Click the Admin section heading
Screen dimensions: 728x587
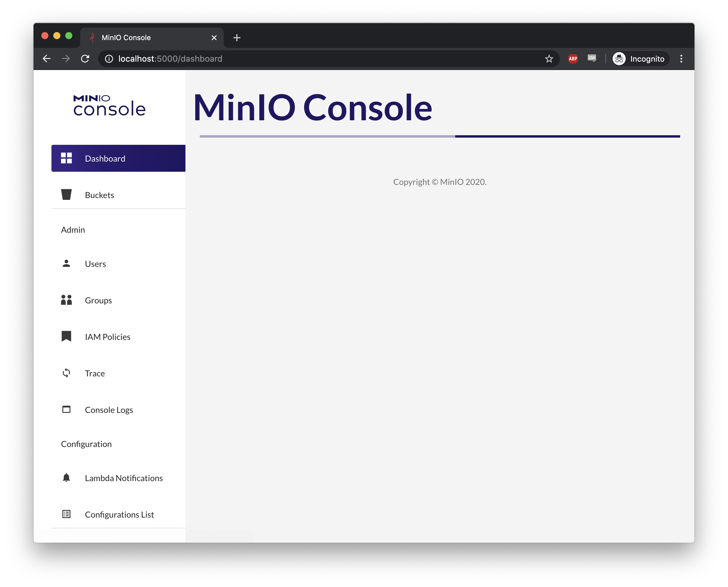click(73, 229)
